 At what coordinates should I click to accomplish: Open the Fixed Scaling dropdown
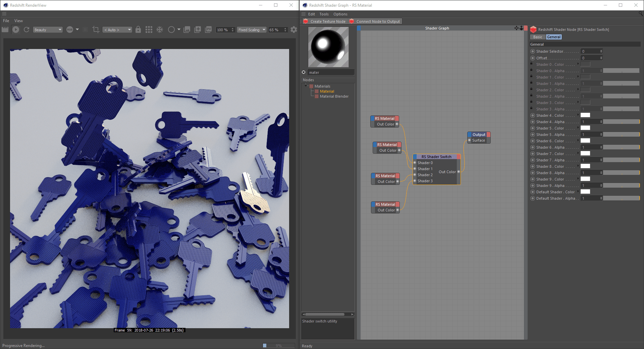pos(252,30)
